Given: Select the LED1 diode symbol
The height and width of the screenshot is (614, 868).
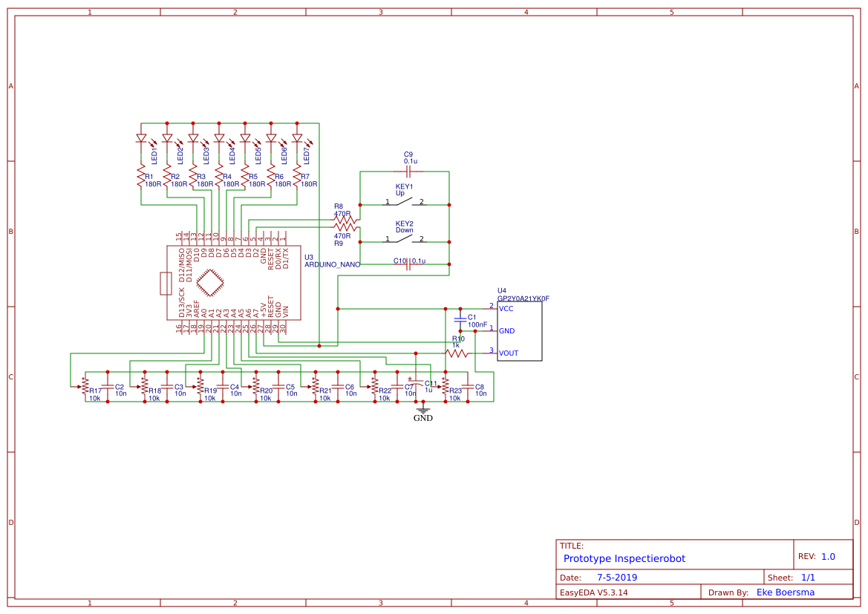Looking at the screenshot, I should (x=141, y=137).
